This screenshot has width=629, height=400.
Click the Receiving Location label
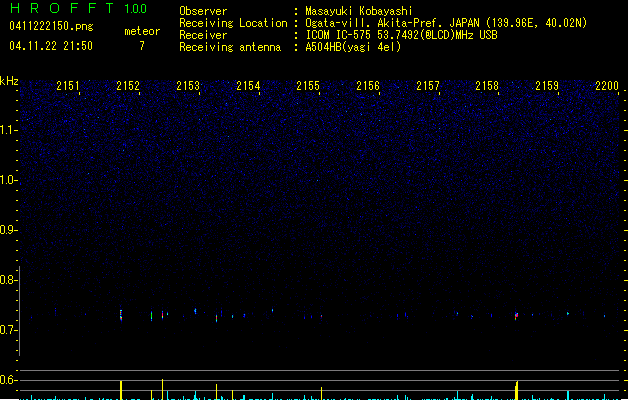233,23
